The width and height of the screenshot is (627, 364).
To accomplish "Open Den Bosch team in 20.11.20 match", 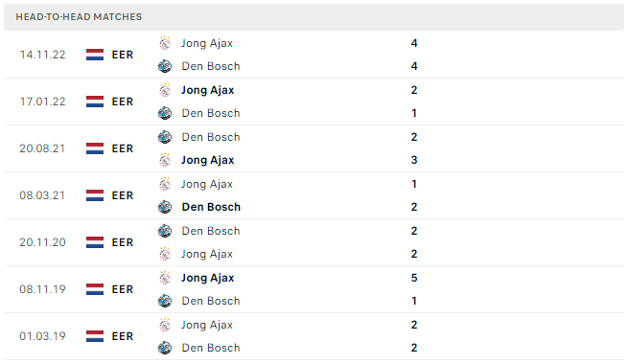I will tap(211, 231).
